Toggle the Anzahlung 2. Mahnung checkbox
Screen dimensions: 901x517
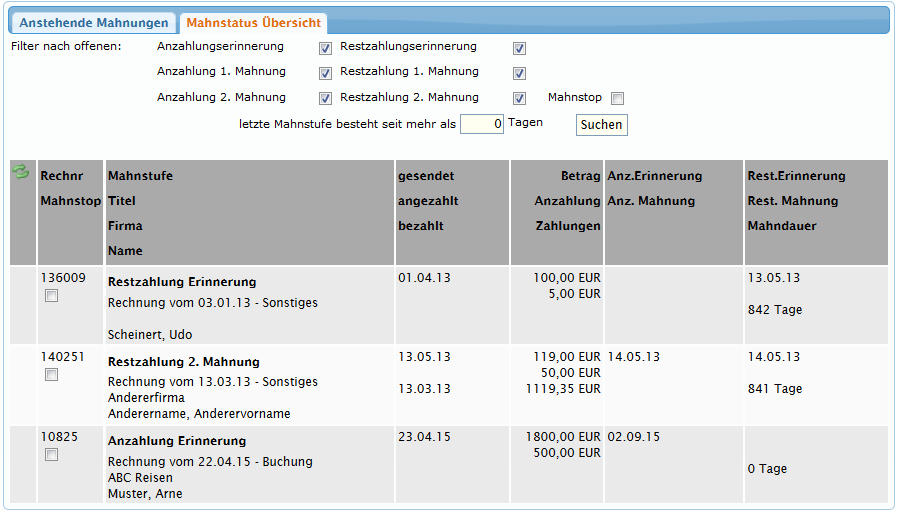[325, 99]
